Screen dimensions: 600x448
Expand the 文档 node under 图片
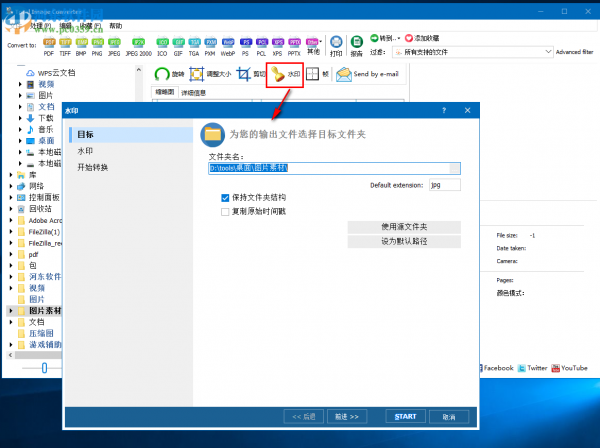(x=20, y=107)
